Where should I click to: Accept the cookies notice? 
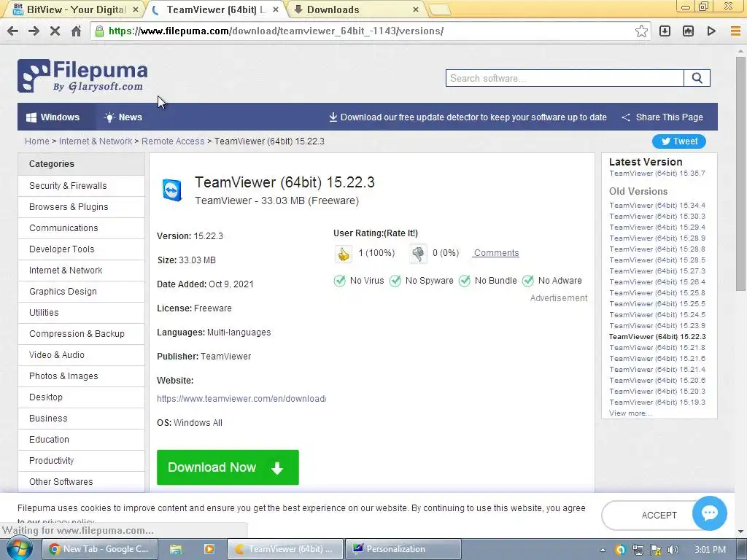point(659,516)
